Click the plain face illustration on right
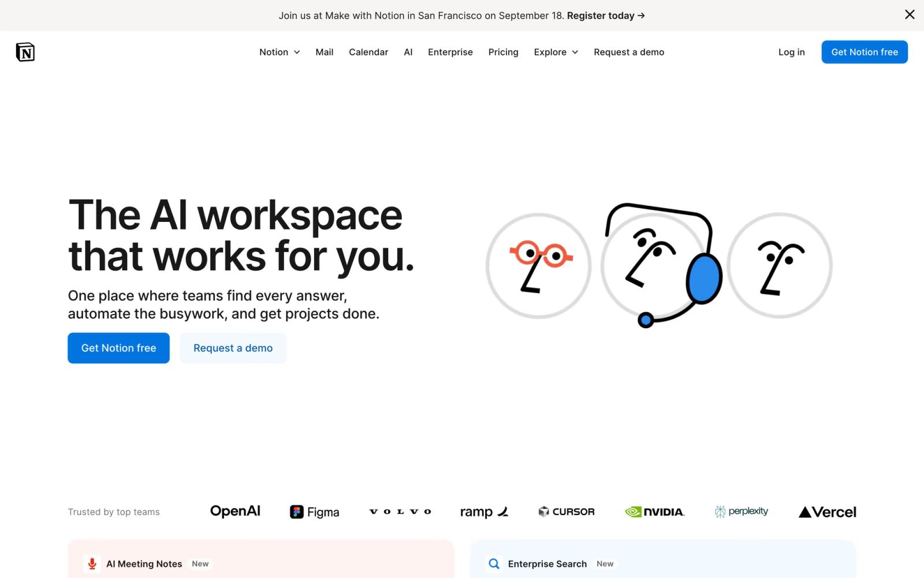The width and height of the screenshot is (924, 578). 780,265
